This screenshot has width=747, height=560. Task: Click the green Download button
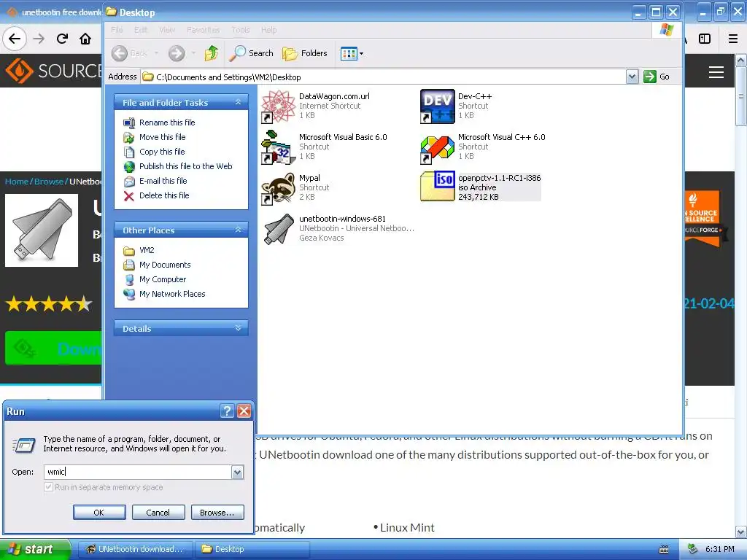[x=53, y=348]
